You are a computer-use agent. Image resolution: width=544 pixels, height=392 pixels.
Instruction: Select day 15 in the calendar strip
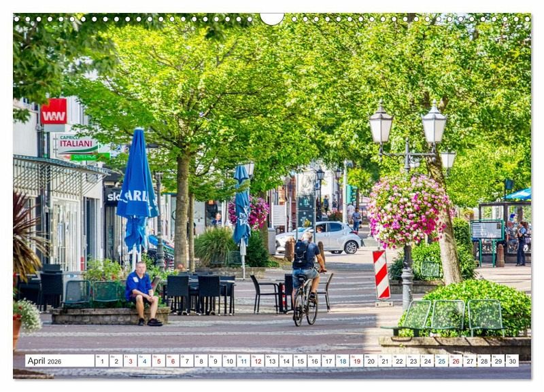click(300, 361)
